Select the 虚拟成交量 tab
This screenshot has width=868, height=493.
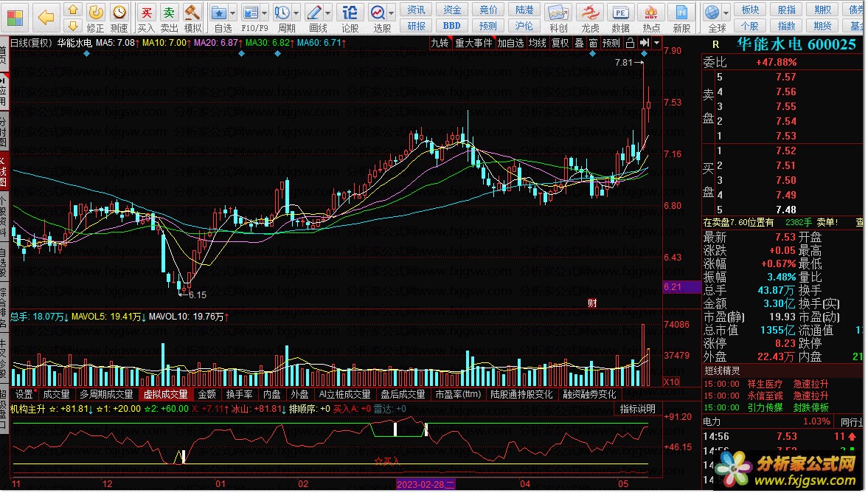(165, 394)
